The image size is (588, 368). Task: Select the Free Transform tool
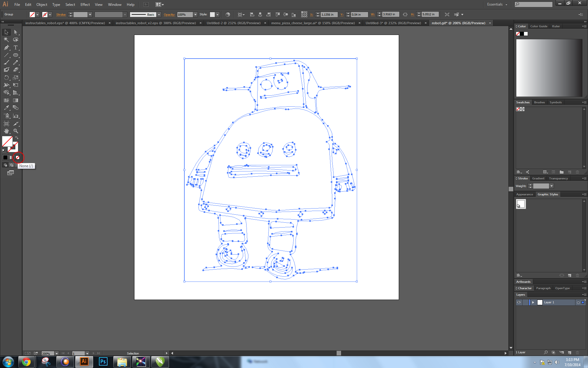[x=16, y=85]
